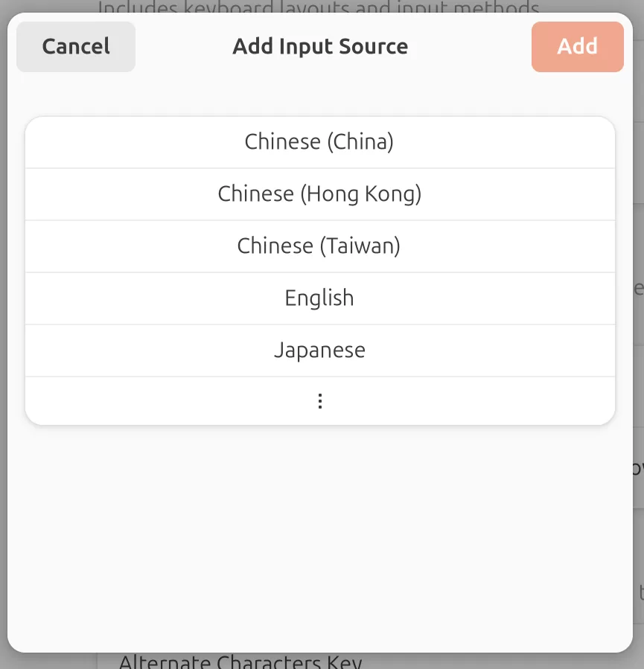Click Alternate Characters Key row behind dialog

click(x=240, y=662)
